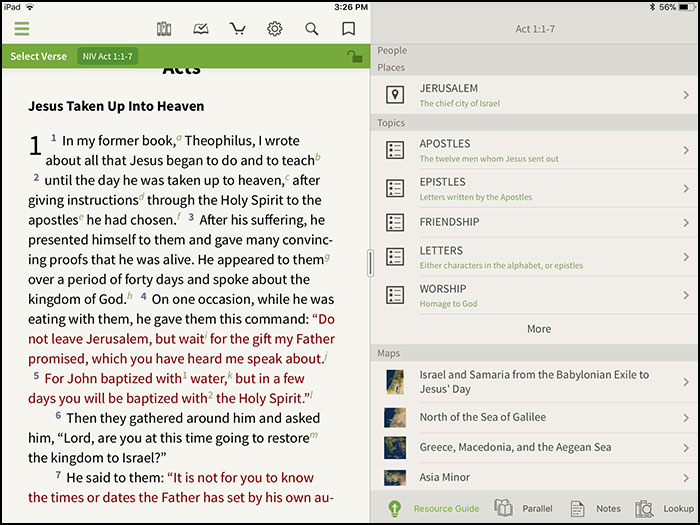Expand the Jerusalem row chevron
This screenshot has width=700, height=525.
tap(686, 95)
